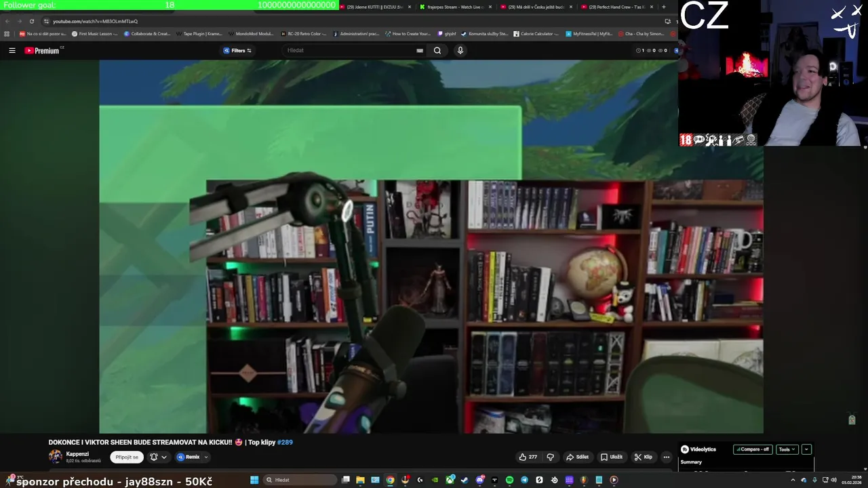
Task: Focus the YouTube Hledat search field
Action: pos(349,50)
